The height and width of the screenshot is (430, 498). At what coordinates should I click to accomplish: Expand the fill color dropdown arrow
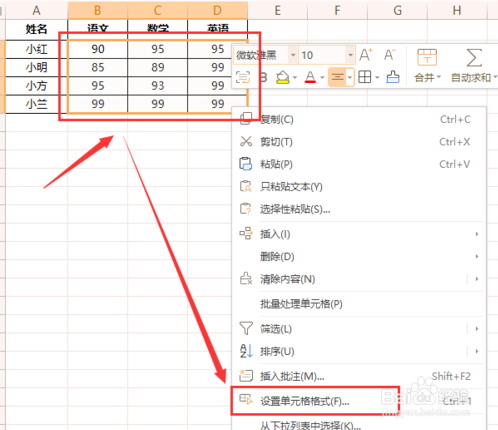(x=295, y=78)
